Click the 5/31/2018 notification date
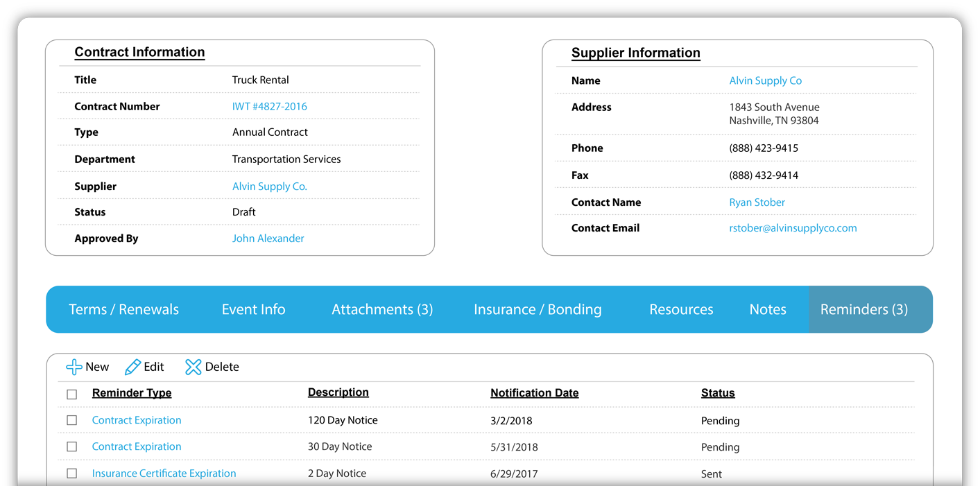The image size is (980, 486). 514,447
